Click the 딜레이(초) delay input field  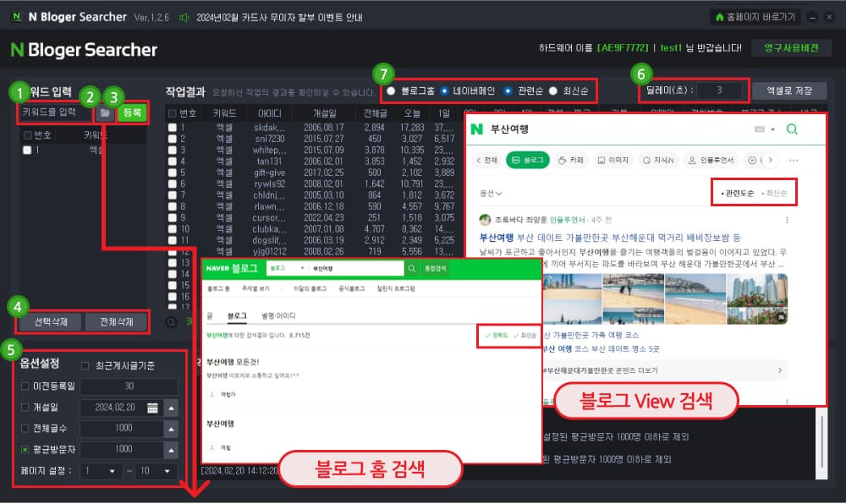719,90
